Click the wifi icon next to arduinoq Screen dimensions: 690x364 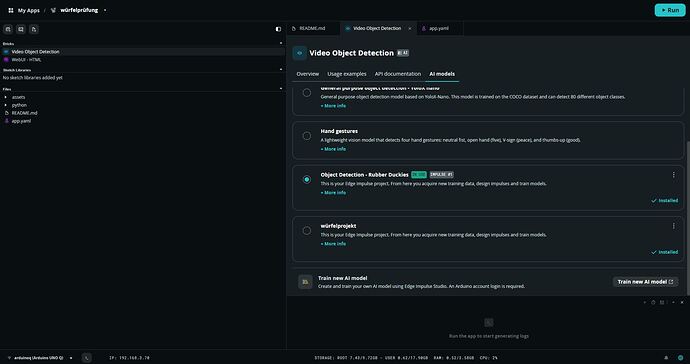pyautogui.click(x=9, y=358)
